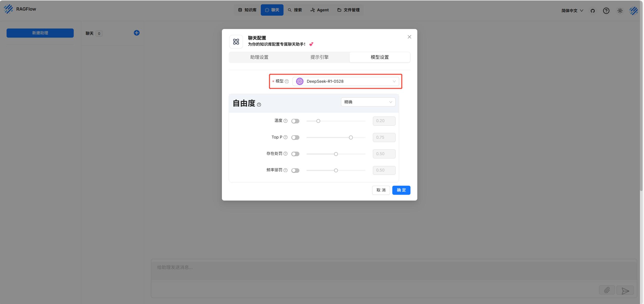Open the 知识库 menu item
This screenshot has height=304, width=644.
point(247,10)
